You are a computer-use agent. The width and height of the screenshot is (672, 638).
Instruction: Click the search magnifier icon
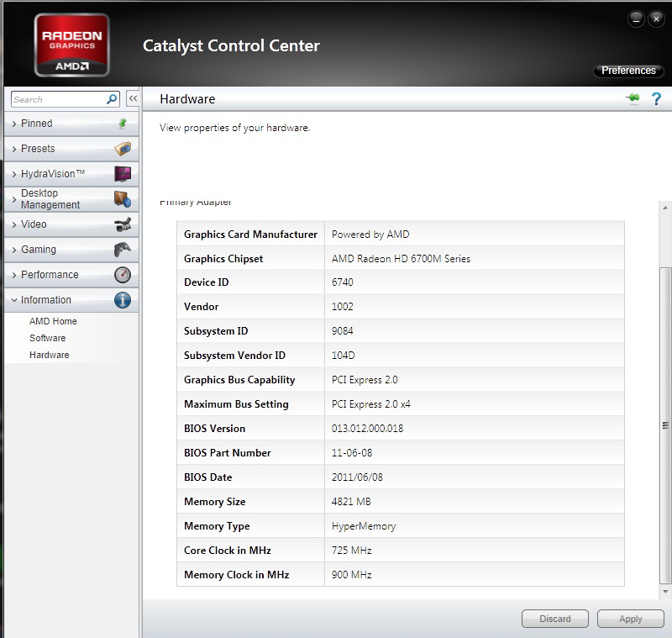[x=112, y=99]
